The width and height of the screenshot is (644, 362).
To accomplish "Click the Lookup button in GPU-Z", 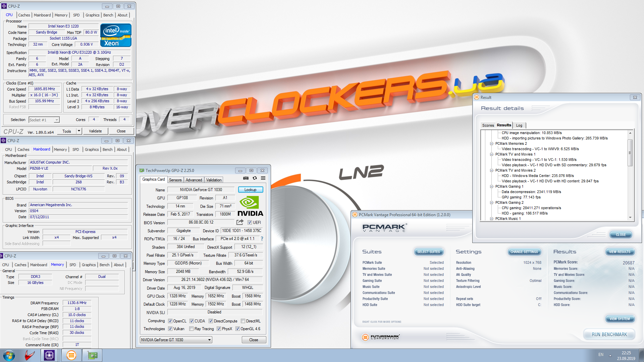I will (251, 190).
